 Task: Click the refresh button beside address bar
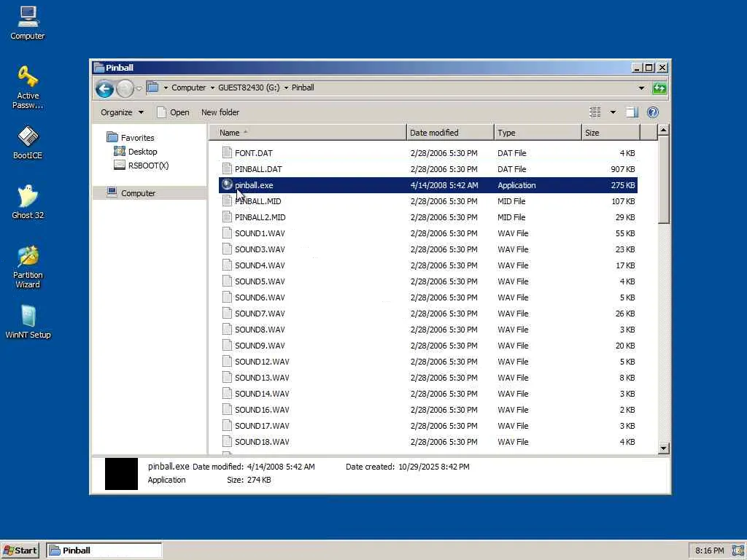coord(659,88)
